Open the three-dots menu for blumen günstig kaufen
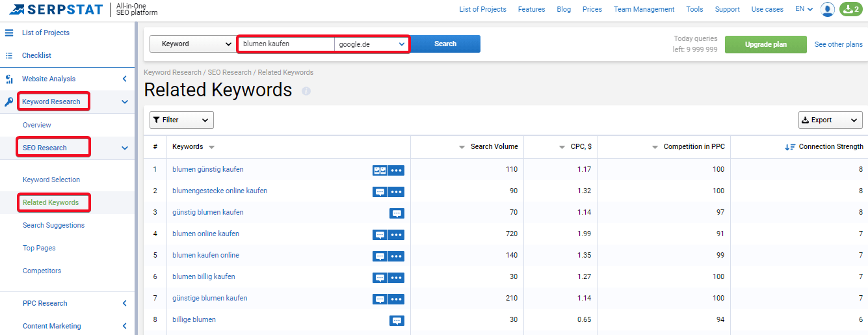This screenshot has width=868, height=335. coord(397,170)
